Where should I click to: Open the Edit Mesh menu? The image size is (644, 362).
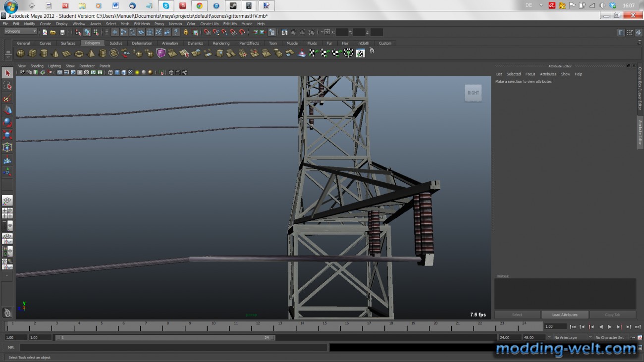[142, 24]
